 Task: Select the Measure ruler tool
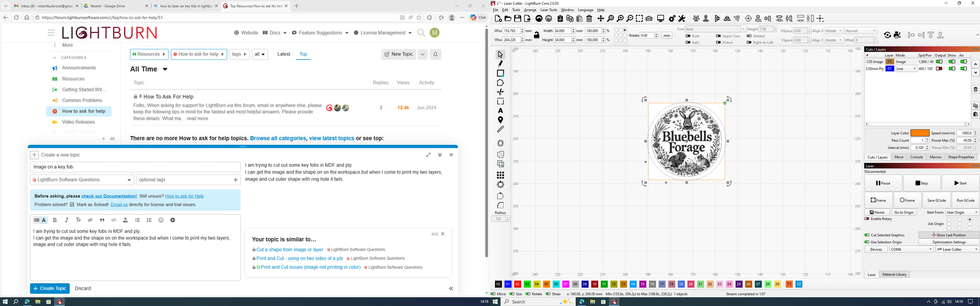tap(500, 130)
